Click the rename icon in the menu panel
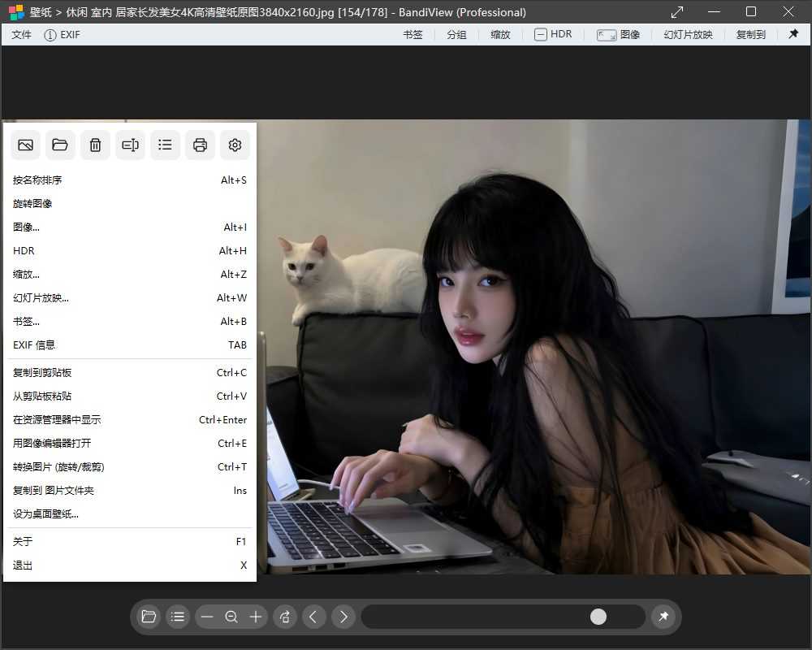Screen dimensions: 812x650 [130, 145]
